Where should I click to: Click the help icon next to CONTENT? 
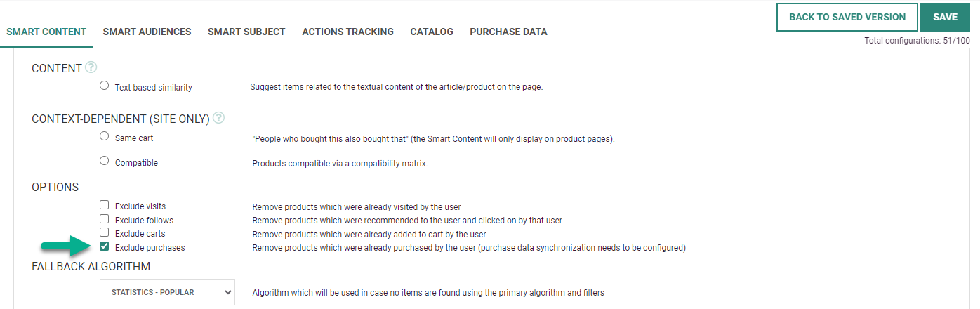(x=91, y=68)
